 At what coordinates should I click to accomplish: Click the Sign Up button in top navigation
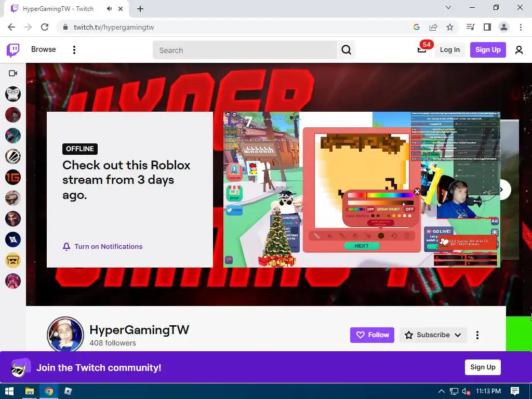click(x=488, y=50)
